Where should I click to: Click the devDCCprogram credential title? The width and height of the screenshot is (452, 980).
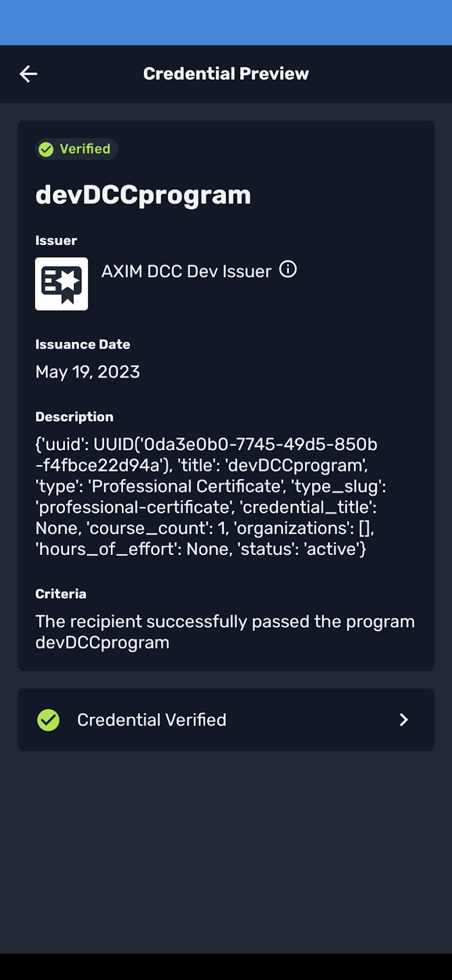[143, 195]
